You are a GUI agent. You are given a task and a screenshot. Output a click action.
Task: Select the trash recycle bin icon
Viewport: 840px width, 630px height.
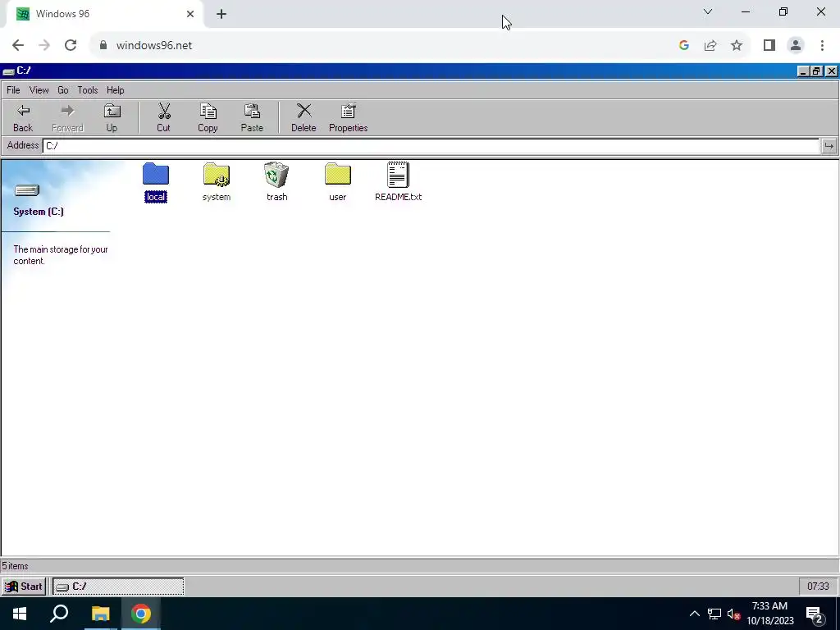[277, 182]
